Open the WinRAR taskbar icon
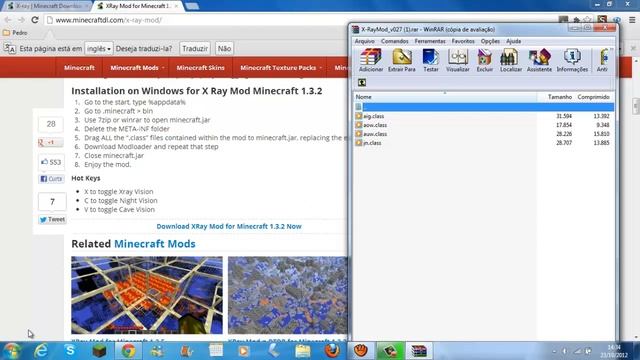 pyautogui.click(x=419, y=351)
